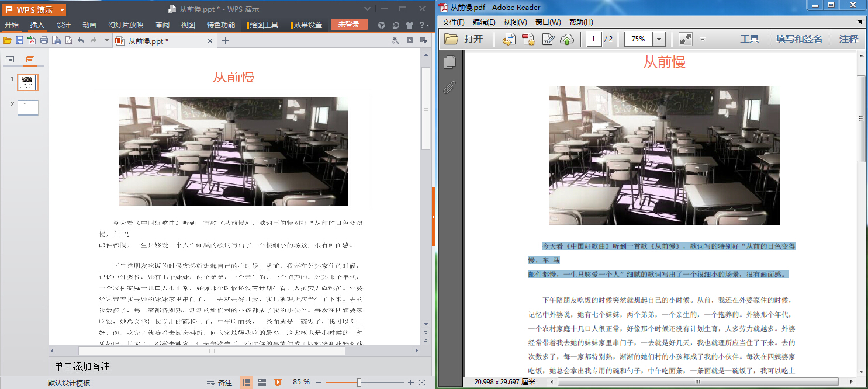Fit slide to window icon in WPS
The height and width of the screenshot is (389, 868).
[x=422, y=383]
